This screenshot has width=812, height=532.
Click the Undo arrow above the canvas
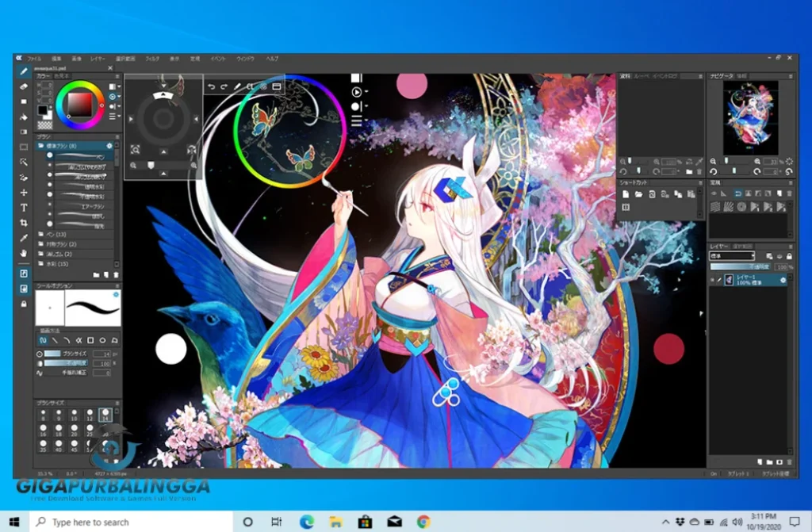[x=212, y=86]
